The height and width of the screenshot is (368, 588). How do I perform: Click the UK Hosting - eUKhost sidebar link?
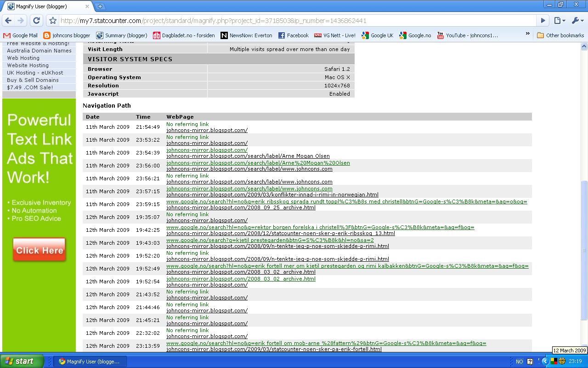35,73
